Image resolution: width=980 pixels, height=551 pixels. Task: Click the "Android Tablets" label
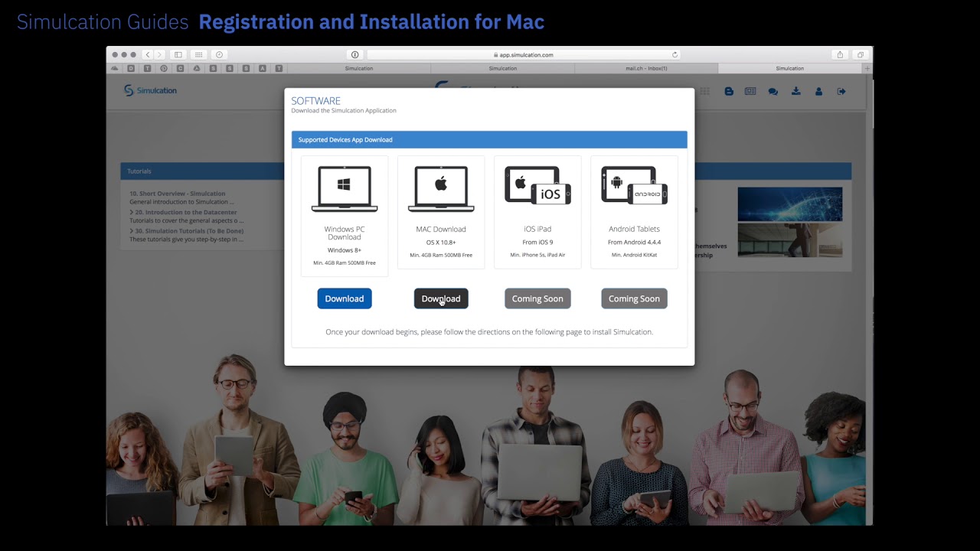coord(634,229)
